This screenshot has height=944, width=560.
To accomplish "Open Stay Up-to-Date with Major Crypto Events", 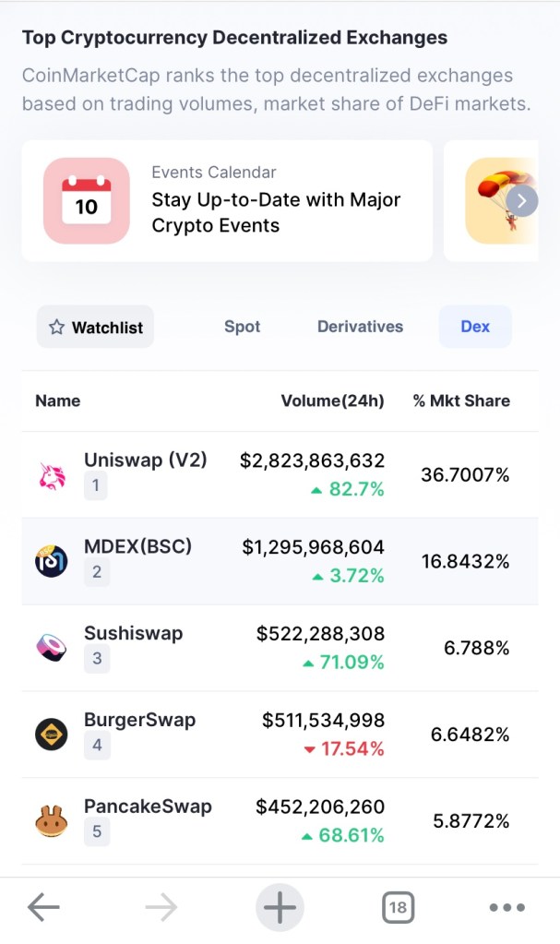I will [276, 212].
